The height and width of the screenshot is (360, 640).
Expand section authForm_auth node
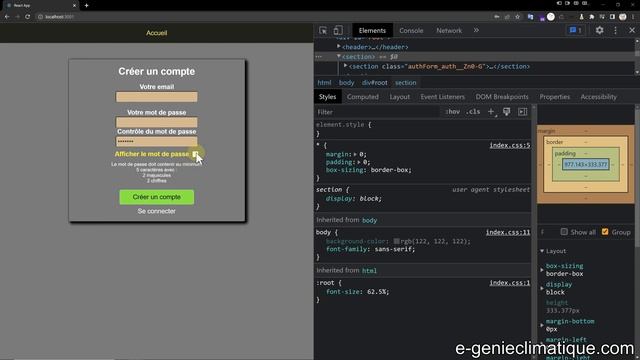[345, 66]
